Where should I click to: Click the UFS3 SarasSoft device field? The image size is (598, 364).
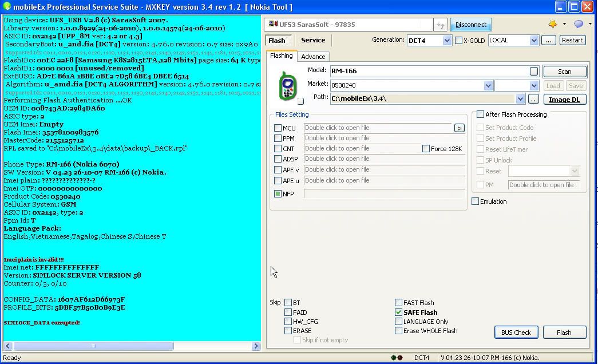tap(348, 25)
